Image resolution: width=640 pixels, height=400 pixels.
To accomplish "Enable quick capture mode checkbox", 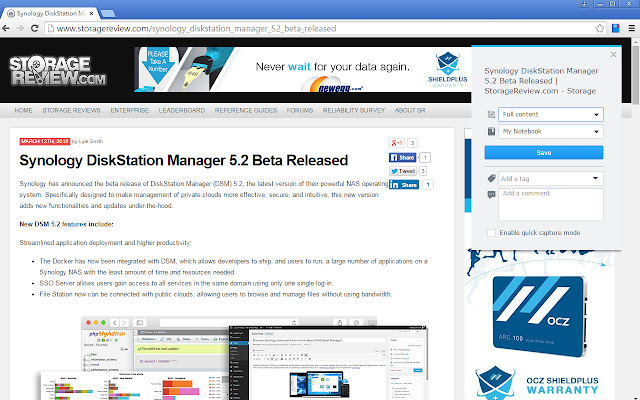I will [490, 232].
